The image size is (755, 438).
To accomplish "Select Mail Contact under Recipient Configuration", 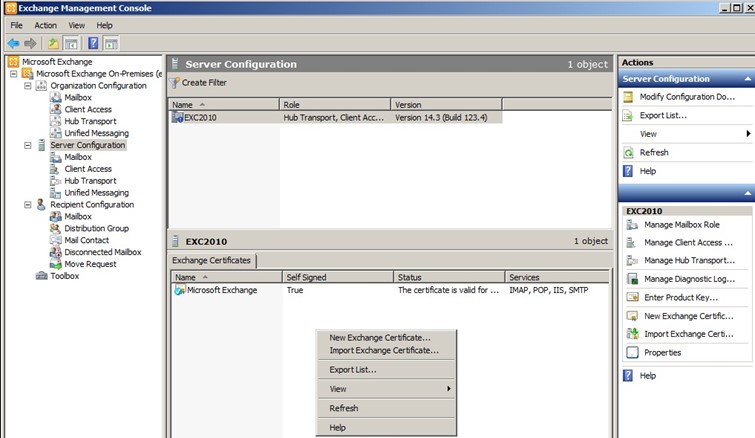I will point(87,240).
